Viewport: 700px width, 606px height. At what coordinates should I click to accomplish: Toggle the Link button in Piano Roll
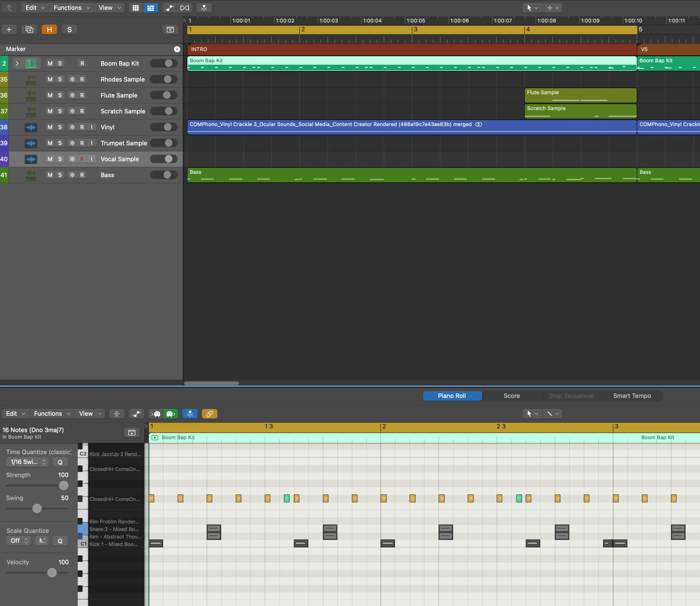[209, 414]
